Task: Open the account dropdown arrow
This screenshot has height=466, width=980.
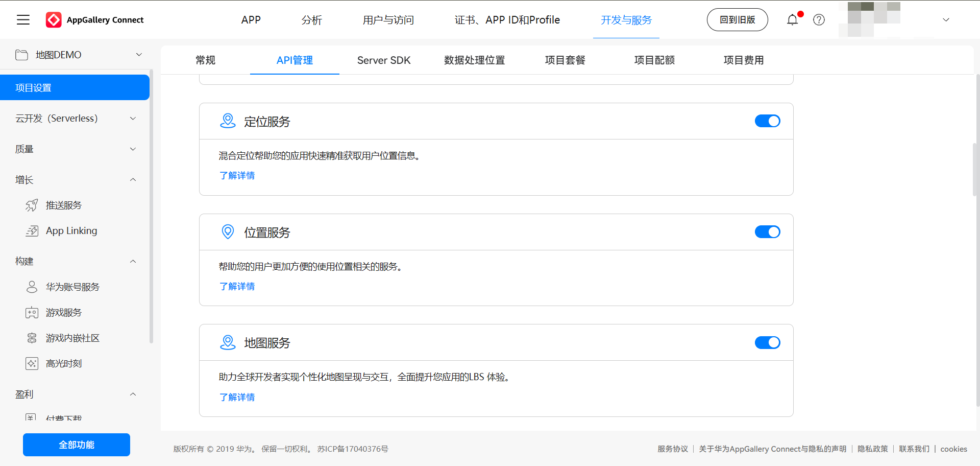Action: pyautogui.click(x=946, y=20)
